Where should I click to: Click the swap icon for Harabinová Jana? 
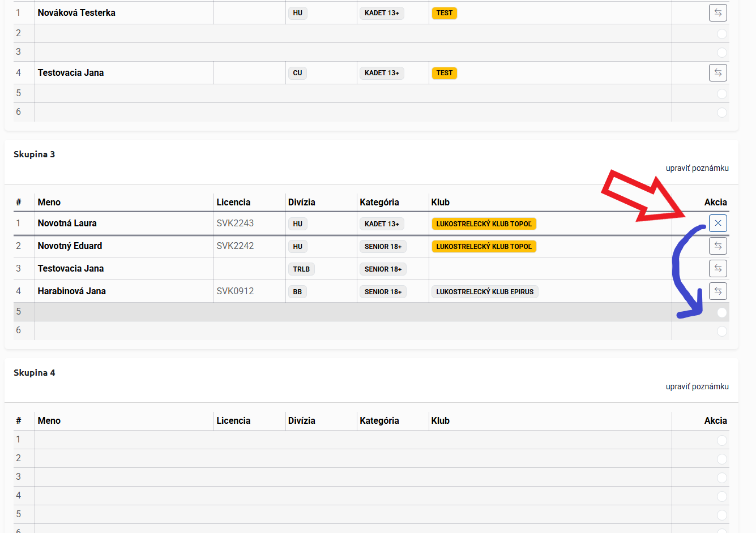(x=717, y=291)
